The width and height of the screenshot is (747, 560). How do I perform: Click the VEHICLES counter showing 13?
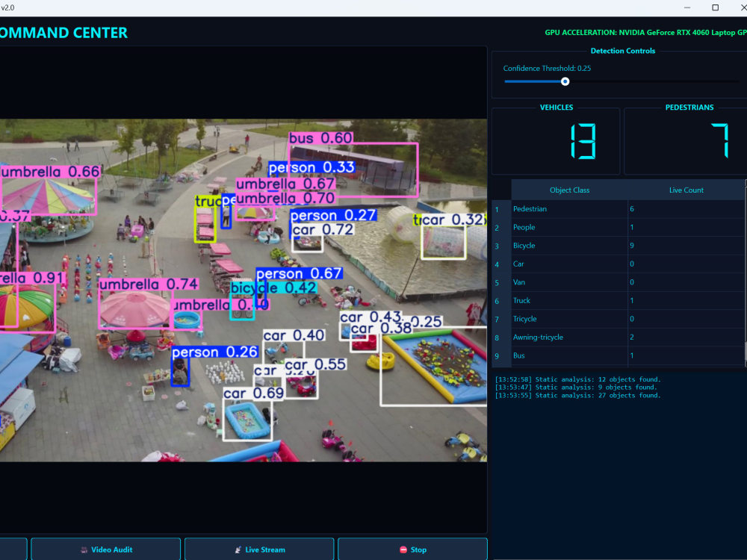[x=556, y=141]
